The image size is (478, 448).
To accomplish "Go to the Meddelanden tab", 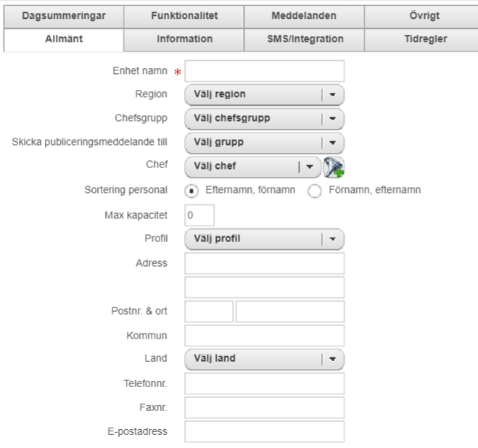I will coord(303,16).
